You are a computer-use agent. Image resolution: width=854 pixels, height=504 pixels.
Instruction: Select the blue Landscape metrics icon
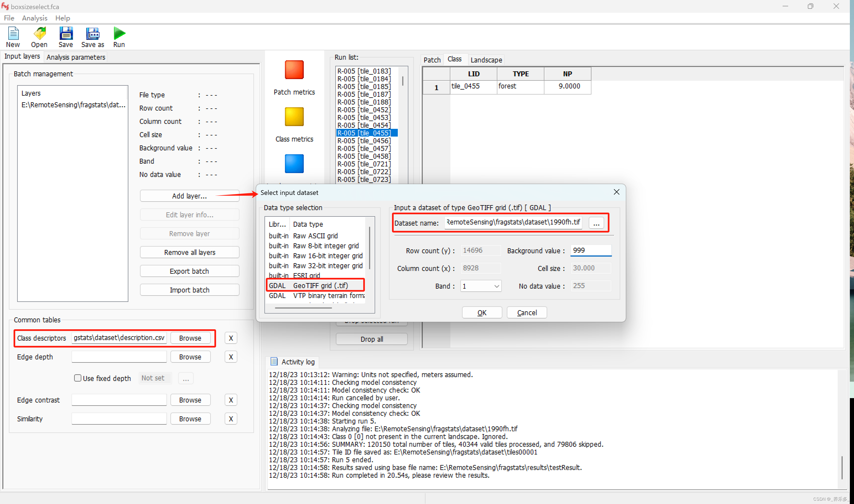coord(294,164)
